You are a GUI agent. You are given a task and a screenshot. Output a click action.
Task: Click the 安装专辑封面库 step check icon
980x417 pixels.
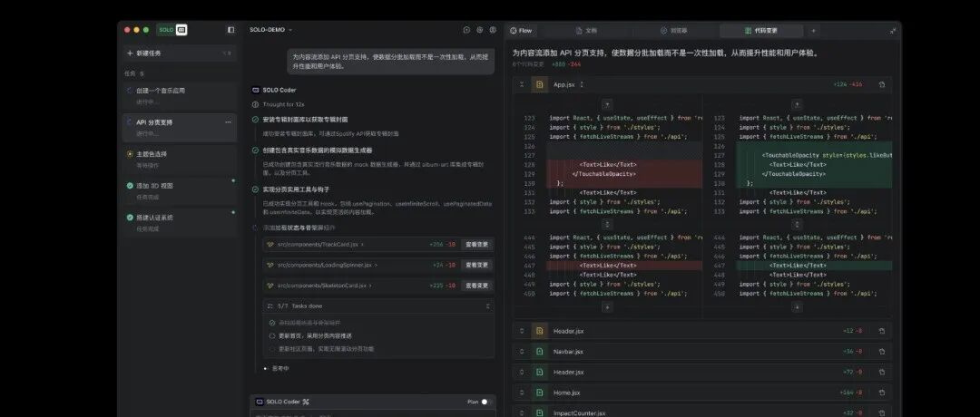point(255,120)
